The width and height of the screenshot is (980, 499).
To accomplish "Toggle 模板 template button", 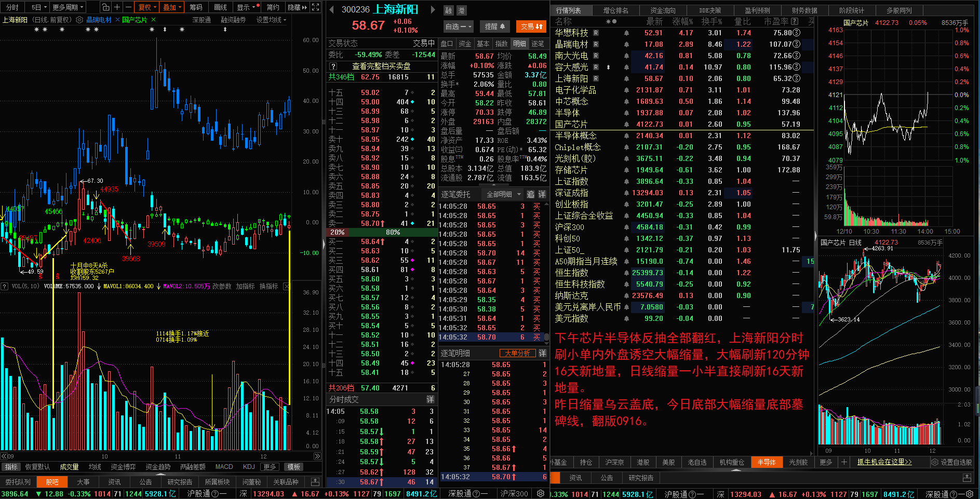I will (294, 467).
